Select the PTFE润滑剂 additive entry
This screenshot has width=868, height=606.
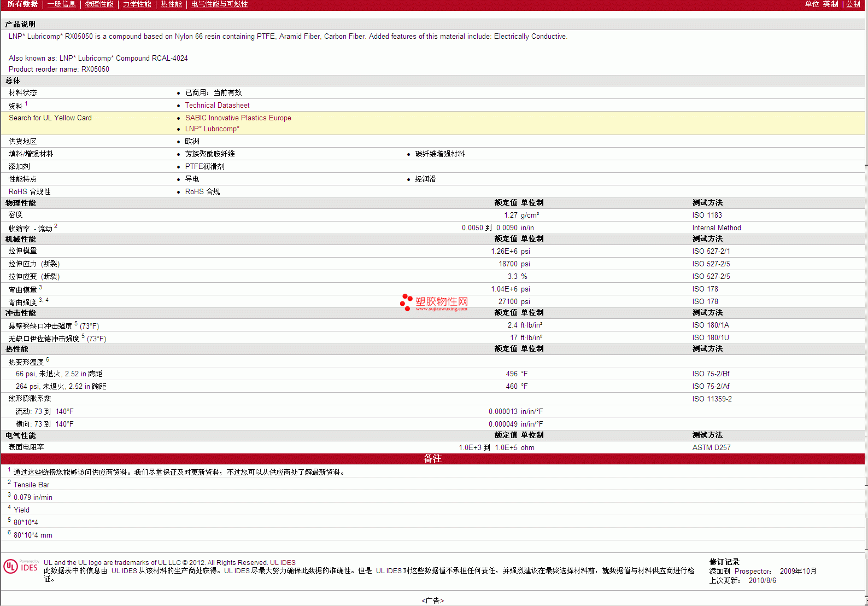pos(204,167)
